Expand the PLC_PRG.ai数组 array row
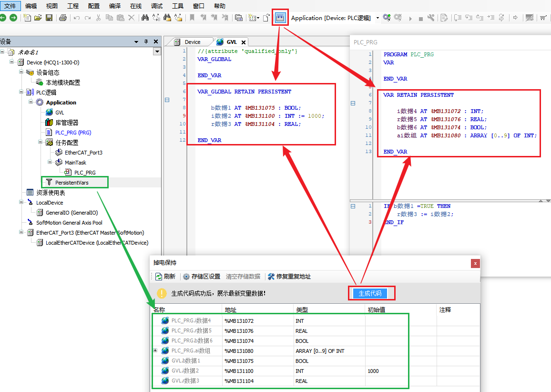Image resolution: width=551 pixels, height=392 pixels. point(155,351)
